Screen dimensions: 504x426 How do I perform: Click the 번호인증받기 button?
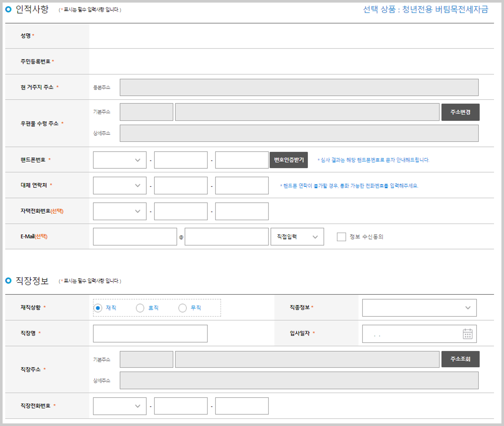pyautogui.click(x=288, y=160)
